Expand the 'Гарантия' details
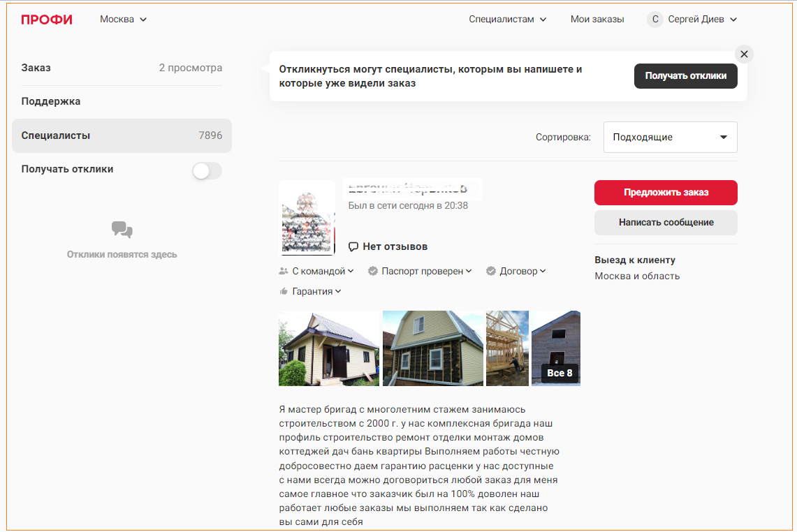 [x=316, y=291]
